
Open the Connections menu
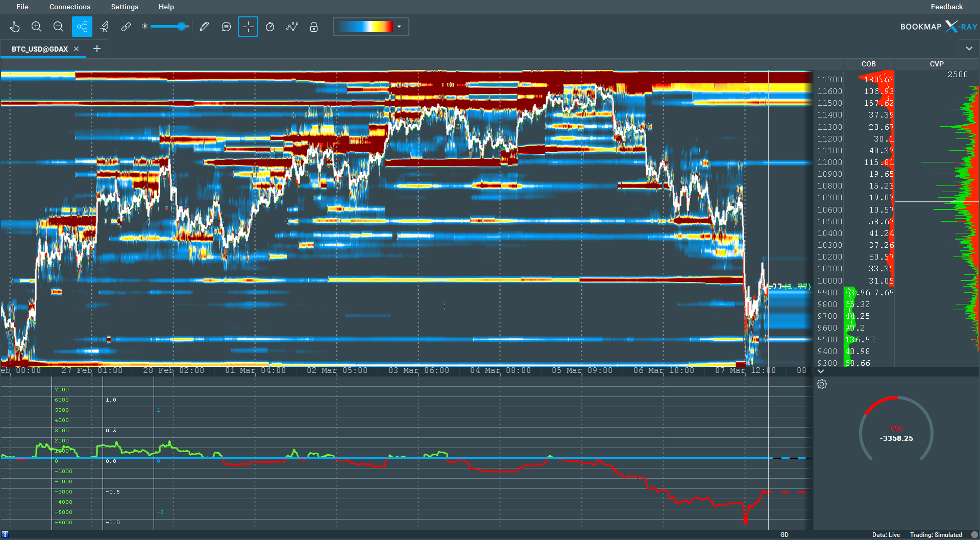[70, 7]
